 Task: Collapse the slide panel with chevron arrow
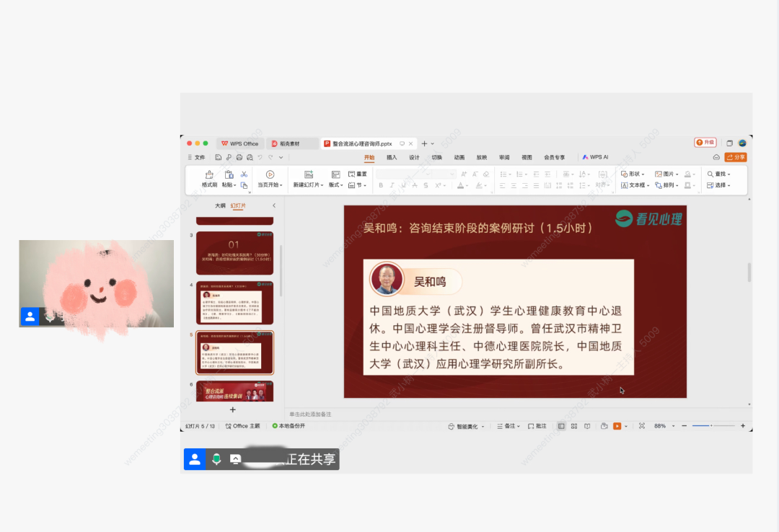[274, 205]
